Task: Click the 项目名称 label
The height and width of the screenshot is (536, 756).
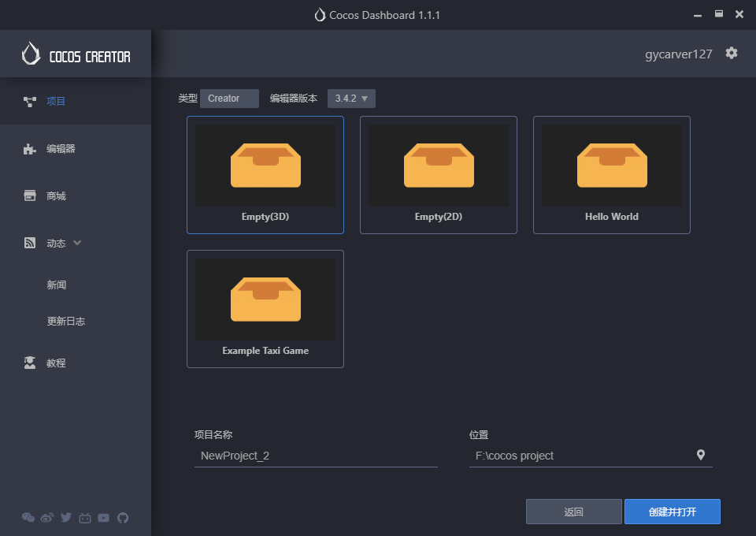Action: coord(213,434)
